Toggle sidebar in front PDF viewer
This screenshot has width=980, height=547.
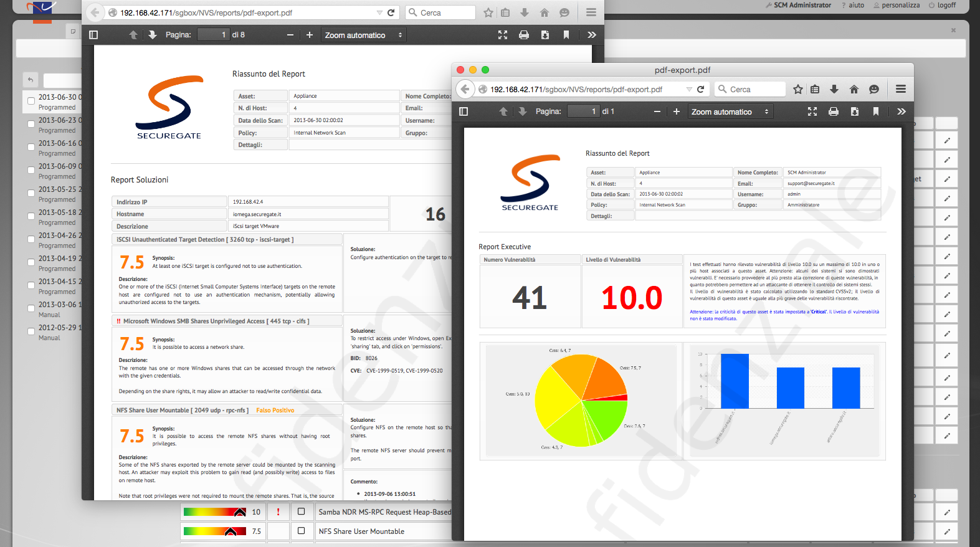coord(464,112)
